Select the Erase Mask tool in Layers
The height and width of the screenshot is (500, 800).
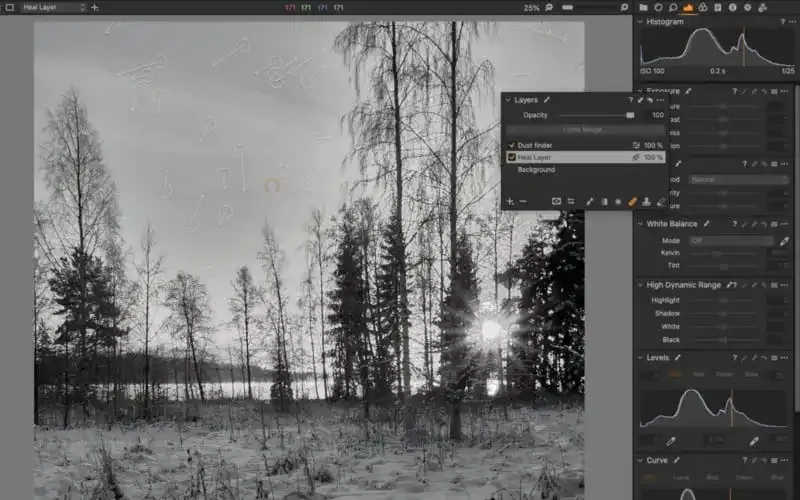(x=662, y=202)
